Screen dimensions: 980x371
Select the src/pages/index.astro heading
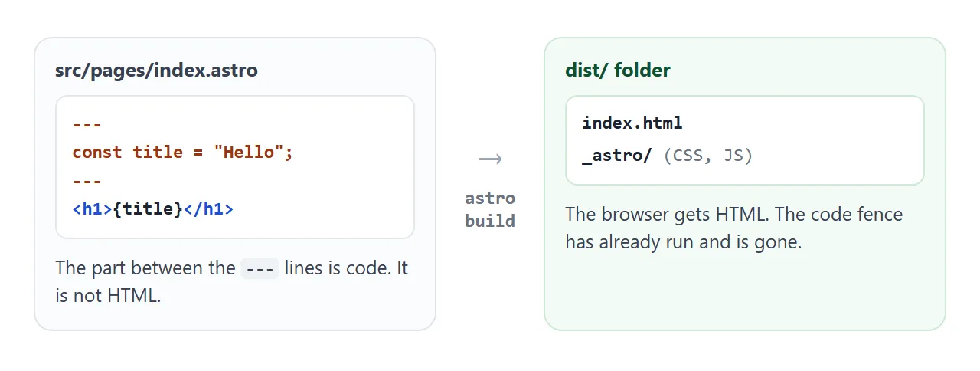pyautogui.click(x=156, y=71)
